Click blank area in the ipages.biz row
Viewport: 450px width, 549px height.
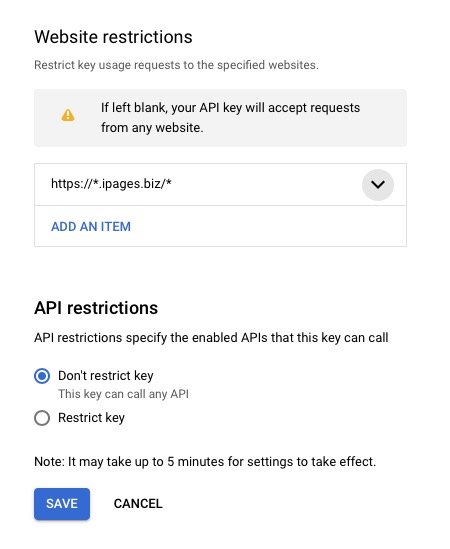point(266,185)
